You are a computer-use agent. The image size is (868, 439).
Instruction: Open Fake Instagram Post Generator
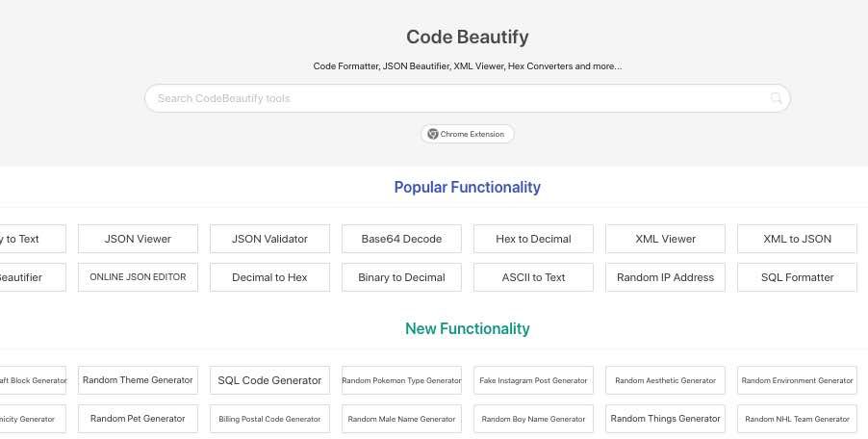534,380
